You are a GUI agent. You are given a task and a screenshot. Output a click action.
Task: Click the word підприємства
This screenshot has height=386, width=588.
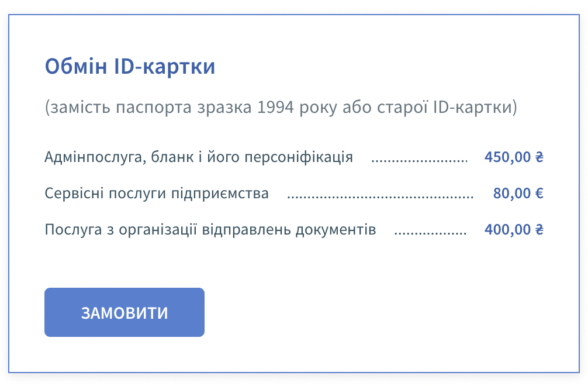click(220, 194)
